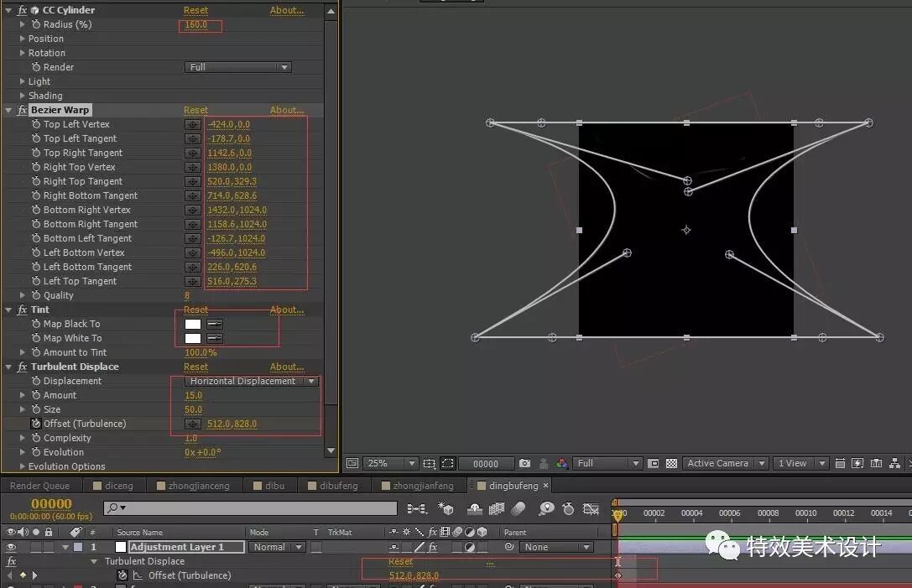Open the Active Camera view dropdown
The height and width of the screenshot is (588, 912).
point(725,464)
